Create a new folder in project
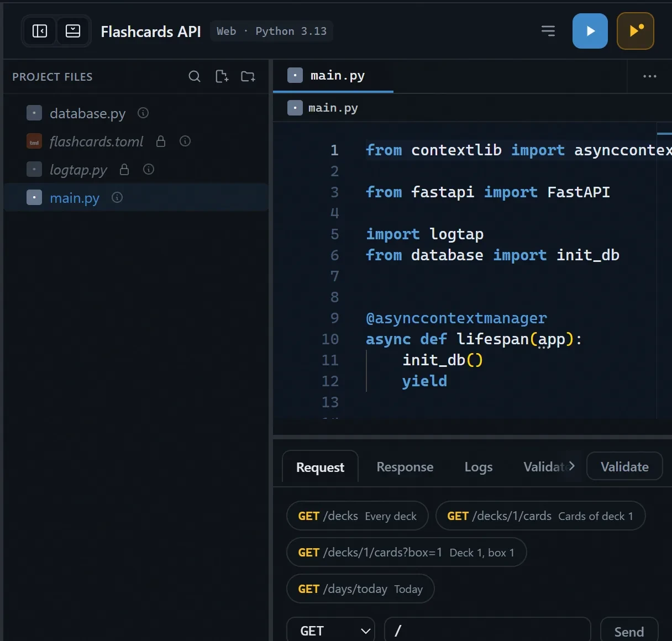Image resolution: width=672 pixels, height=641 pixels. click(x=248, y=76)
